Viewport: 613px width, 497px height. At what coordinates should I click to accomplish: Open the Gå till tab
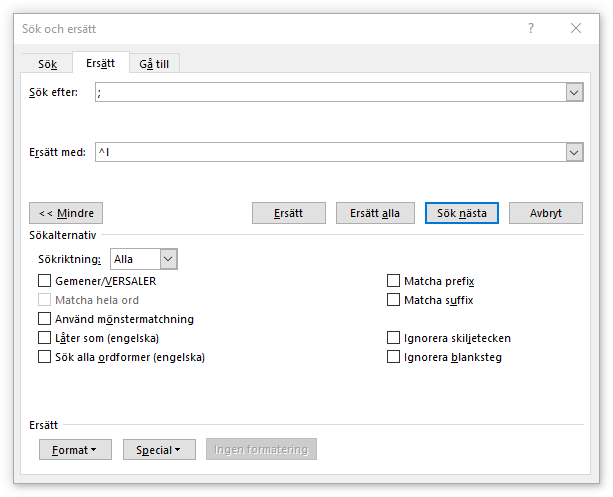coord(154,64)
